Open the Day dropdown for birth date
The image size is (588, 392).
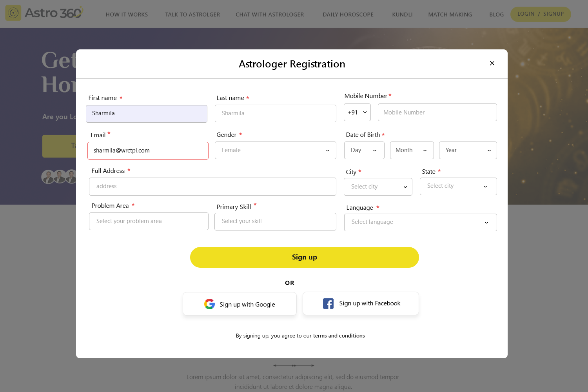(364, 150)
